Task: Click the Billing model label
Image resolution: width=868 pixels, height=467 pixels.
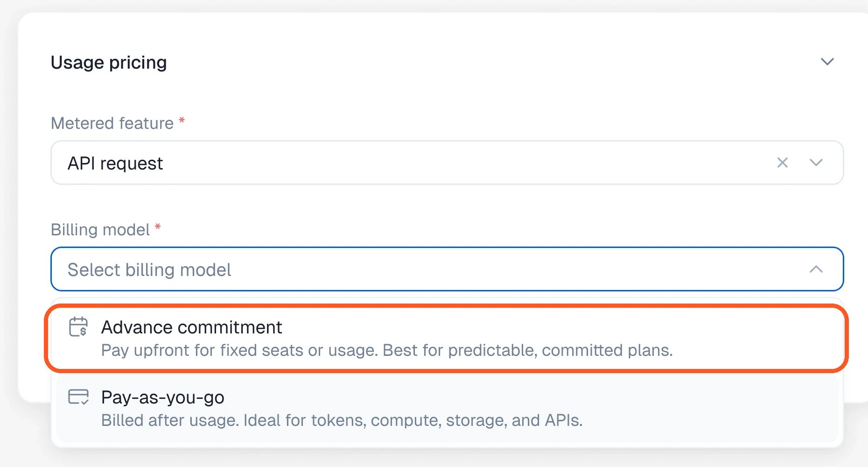Action: [x=100, y=230]
